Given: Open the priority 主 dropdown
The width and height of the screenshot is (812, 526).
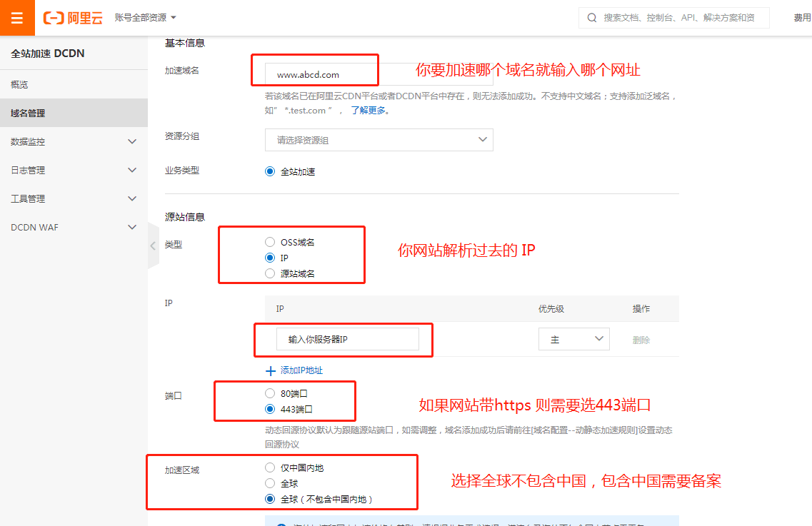Looking at the screenshot, I should tap(573, 340).
